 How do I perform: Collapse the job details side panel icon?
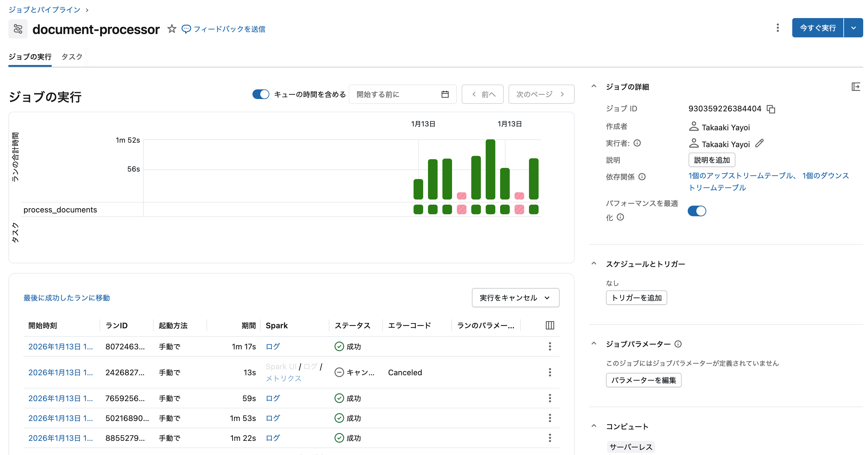point(856,87)
